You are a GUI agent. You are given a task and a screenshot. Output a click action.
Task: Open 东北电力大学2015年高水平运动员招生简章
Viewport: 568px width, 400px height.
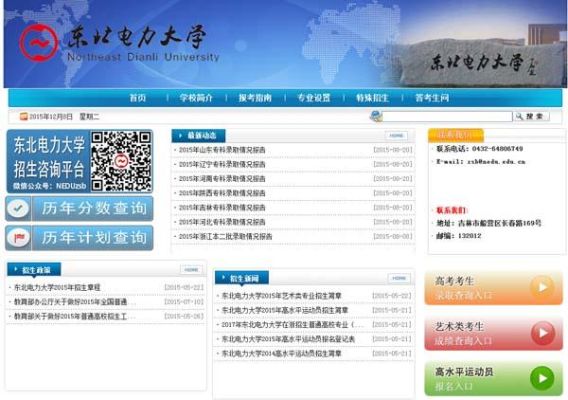(285, 311)
